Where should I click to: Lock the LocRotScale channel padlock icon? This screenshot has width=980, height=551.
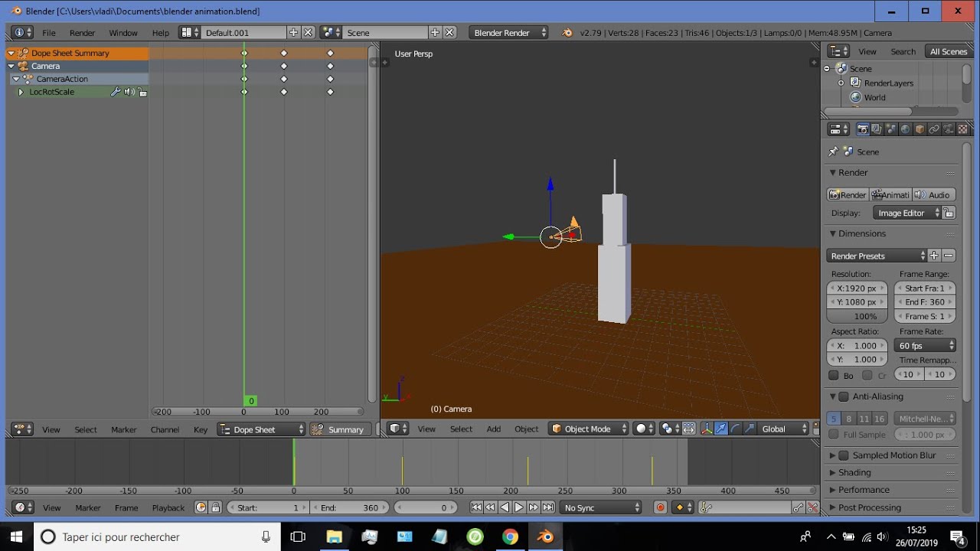point(142,92)
